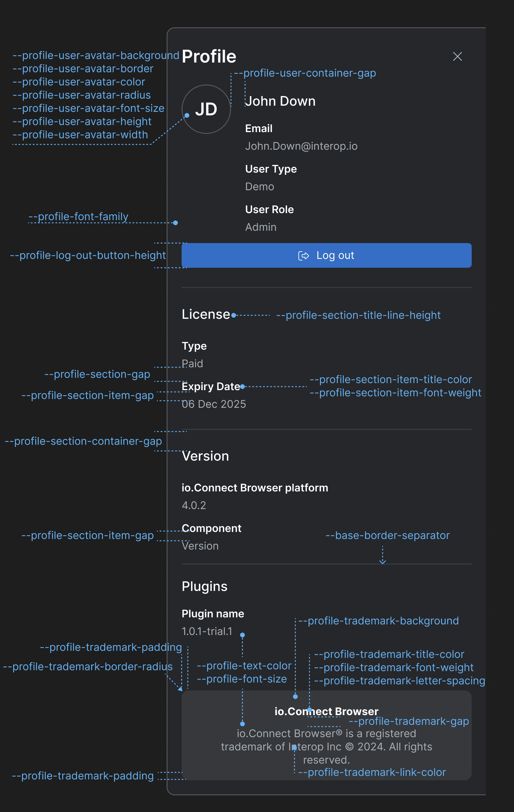
Task: Click the Admin user role value
Action: (x=261, y=227)
